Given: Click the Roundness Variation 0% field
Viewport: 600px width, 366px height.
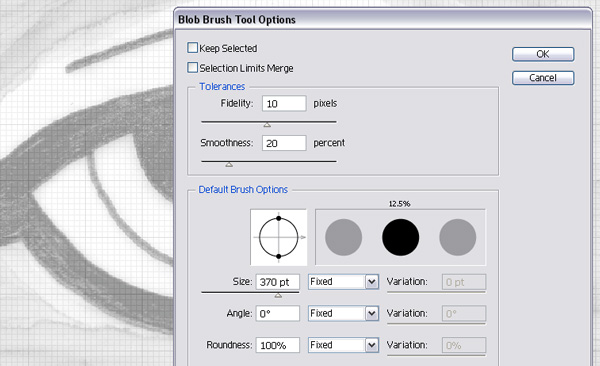Looking at the screenshot, I should coord(464,345).
